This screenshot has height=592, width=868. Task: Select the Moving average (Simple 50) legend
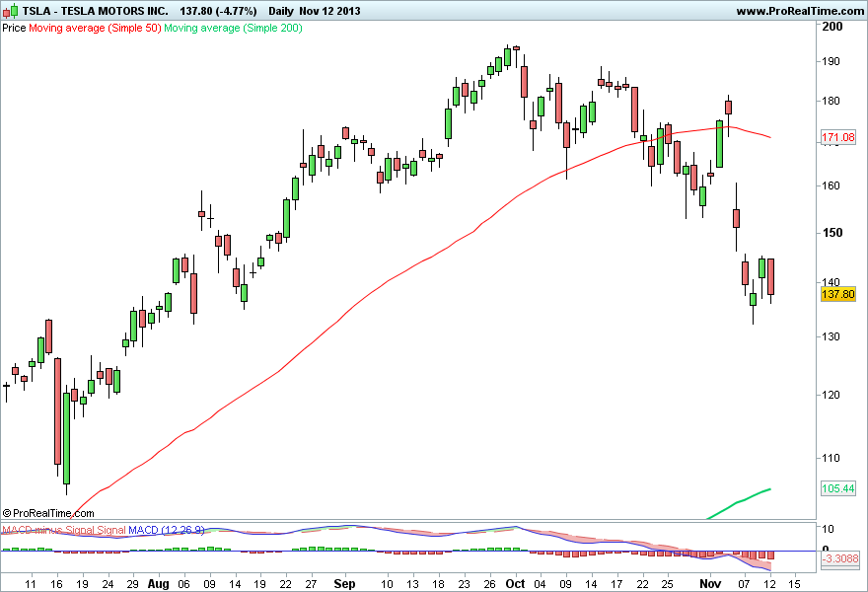(95, 28)
